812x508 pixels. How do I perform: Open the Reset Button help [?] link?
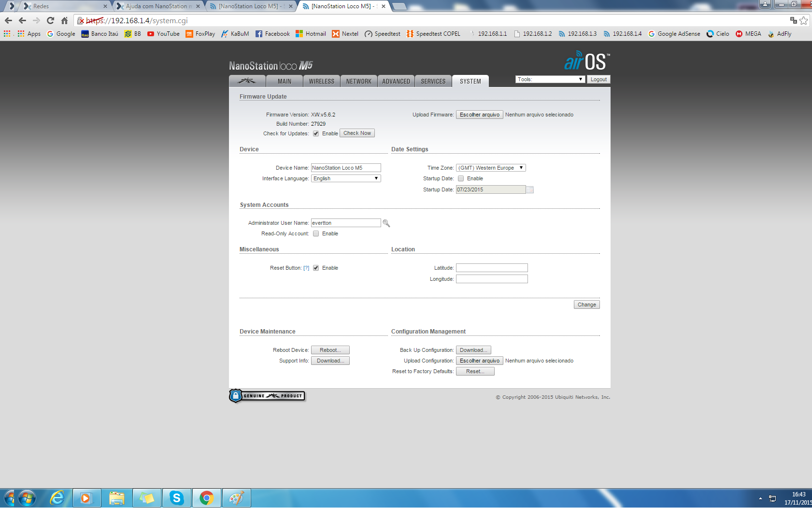pyautogui.click(x=306, y=268)
